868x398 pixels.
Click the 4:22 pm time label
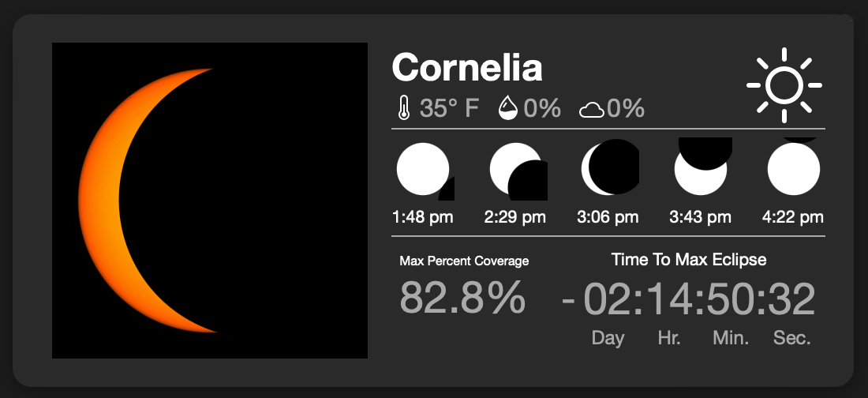click(x=793, y=216)
